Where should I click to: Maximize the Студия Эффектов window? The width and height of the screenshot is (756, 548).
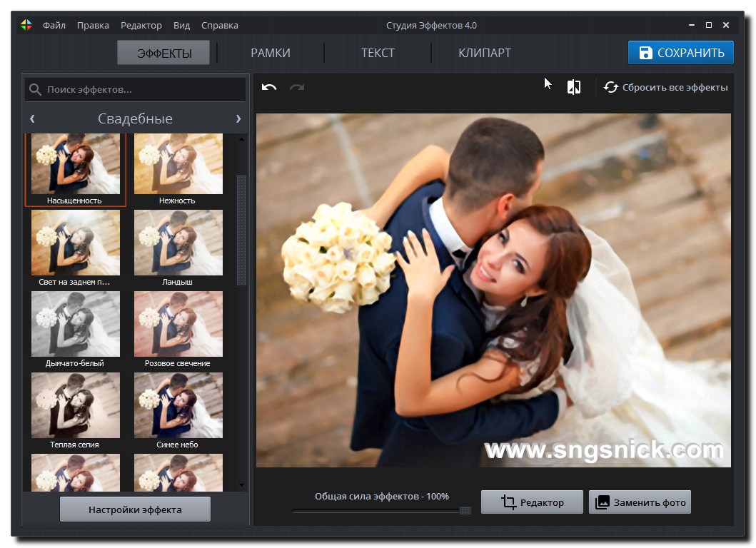coord(709,25)
